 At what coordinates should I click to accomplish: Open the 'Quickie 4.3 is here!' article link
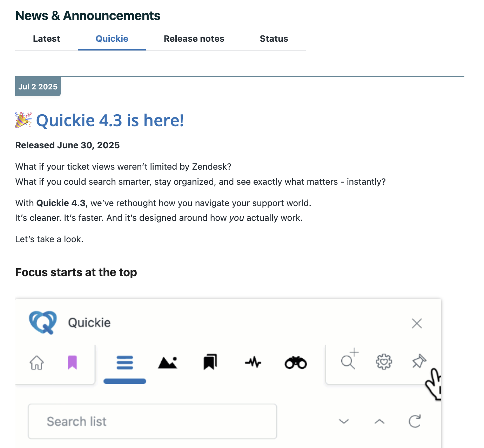coord(110,120)
